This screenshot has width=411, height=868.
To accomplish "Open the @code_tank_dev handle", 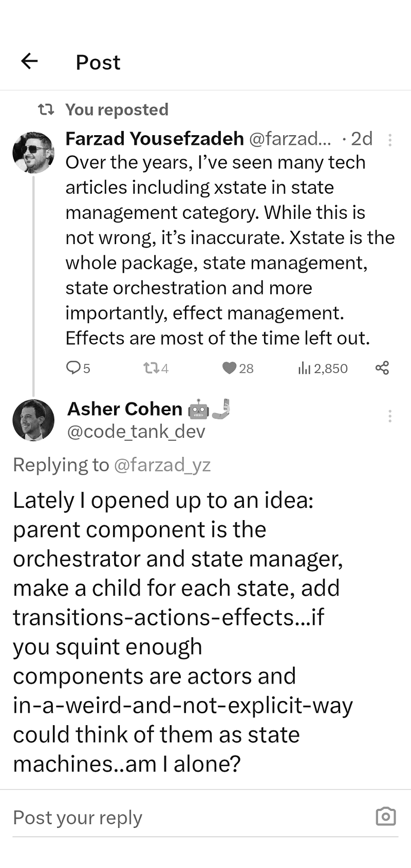I will point(136,432).
